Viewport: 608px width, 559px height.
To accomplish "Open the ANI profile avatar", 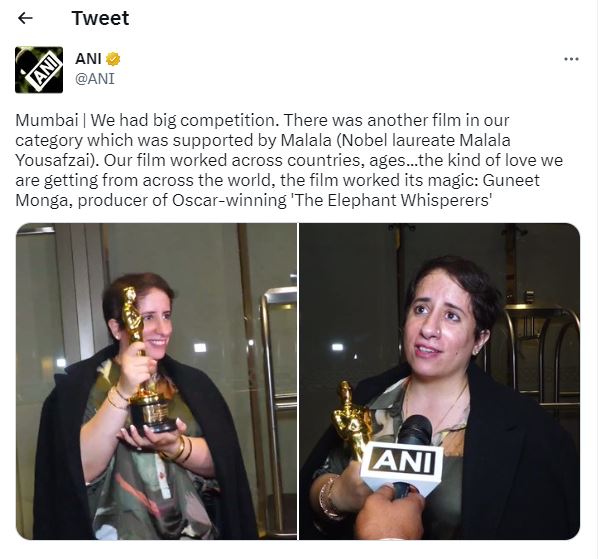I will point(39,70).
